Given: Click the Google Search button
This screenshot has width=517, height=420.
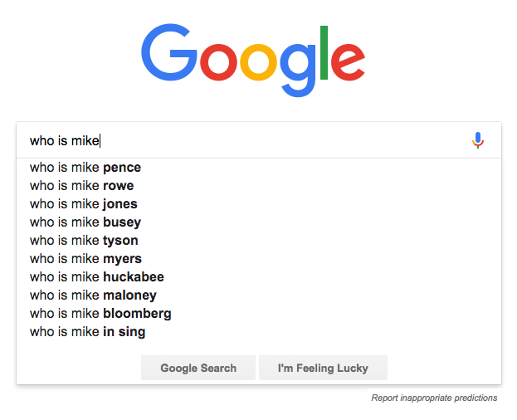Looking at the screenshot, I should pyautogui.click(x=198, y=368).
